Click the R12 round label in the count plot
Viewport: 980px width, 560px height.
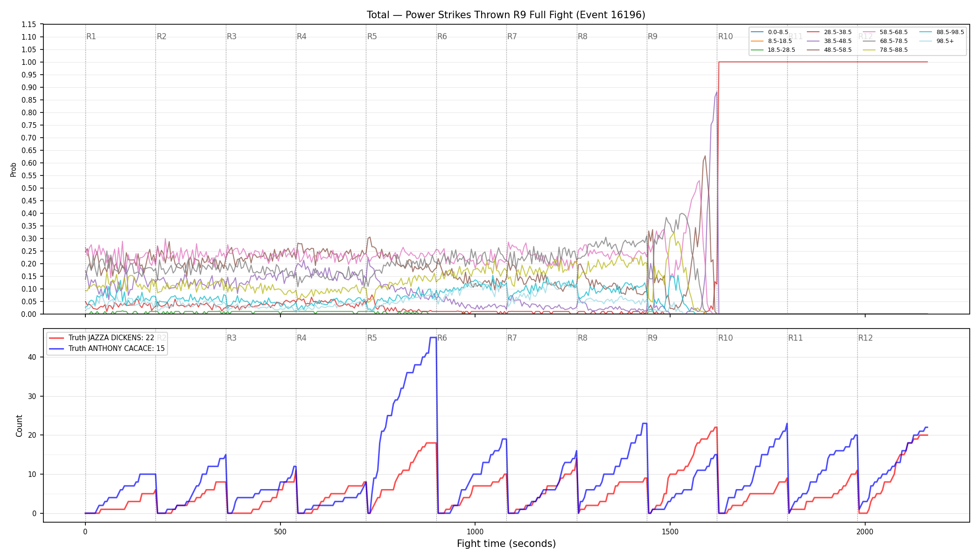pos(865,338)
